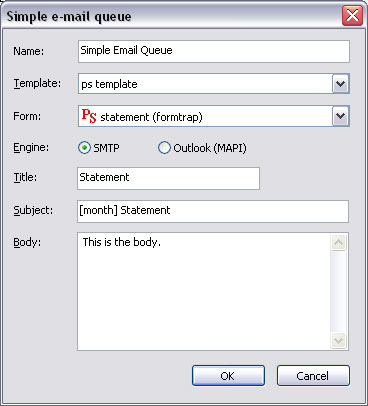Viewport: 368px width, 406px height.
Task: Focus the Name input field
Action: (214, 51)
